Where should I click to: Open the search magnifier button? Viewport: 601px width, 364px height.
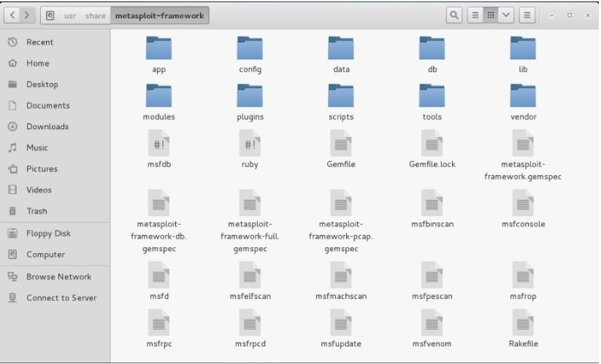point(453,15)
